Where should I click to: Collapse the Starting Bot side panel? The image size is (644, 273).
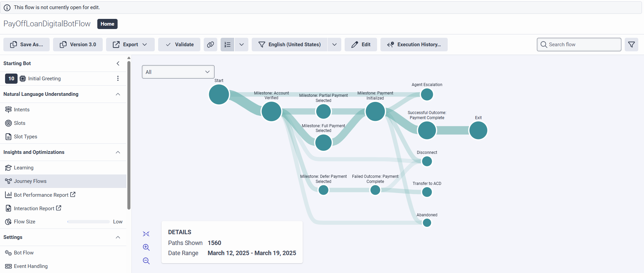[118, 63]
